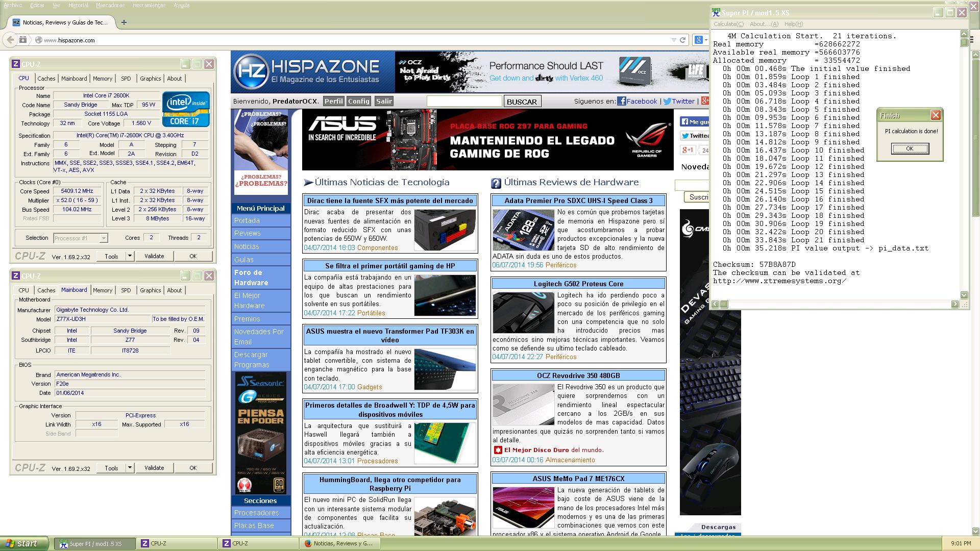Open a new browser tab with plus icon
The width and height of the screenshot is (980, 551).
click(x=124, y=22)
